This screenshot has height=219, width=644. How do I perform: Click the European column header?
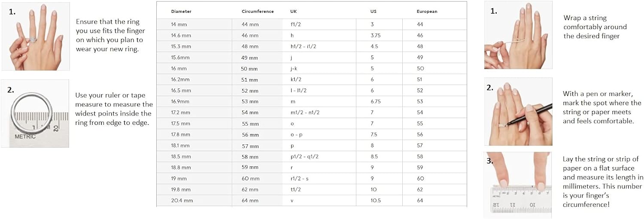click(x=427, y=12)
